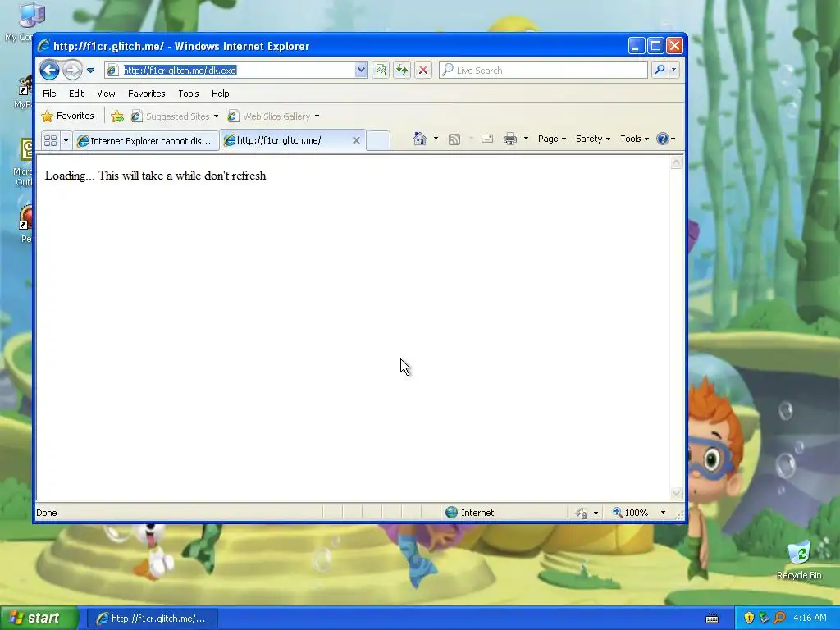Open the Tools menu in menu bar
The image size is (840, 630).
click(x=189, y=94)
